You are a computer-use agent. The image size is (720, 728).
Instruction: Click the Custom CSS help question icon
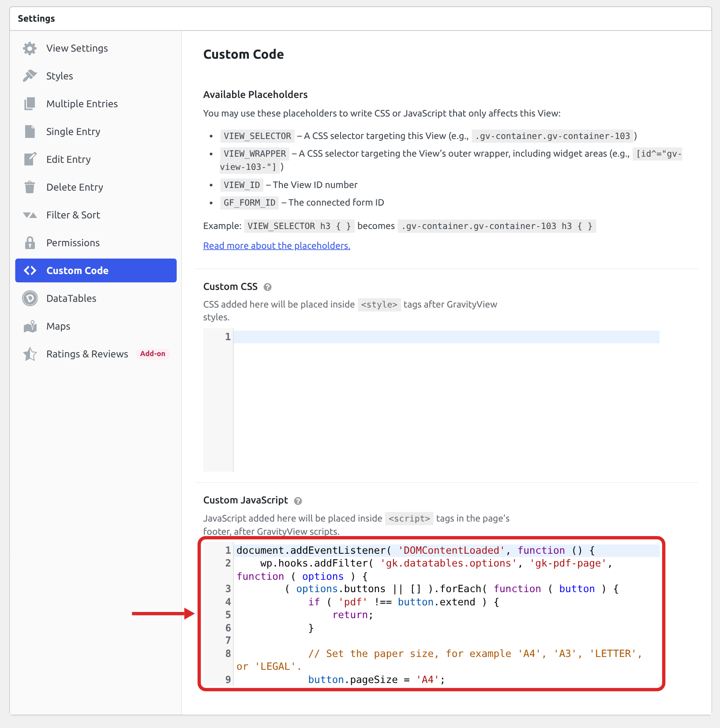(267, 287)
